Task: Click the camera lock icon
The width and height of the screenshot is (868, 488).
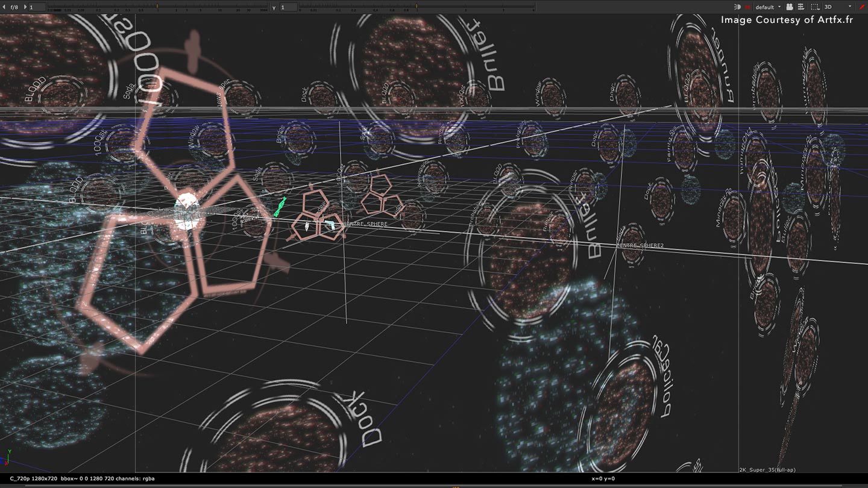Action: 790,7
